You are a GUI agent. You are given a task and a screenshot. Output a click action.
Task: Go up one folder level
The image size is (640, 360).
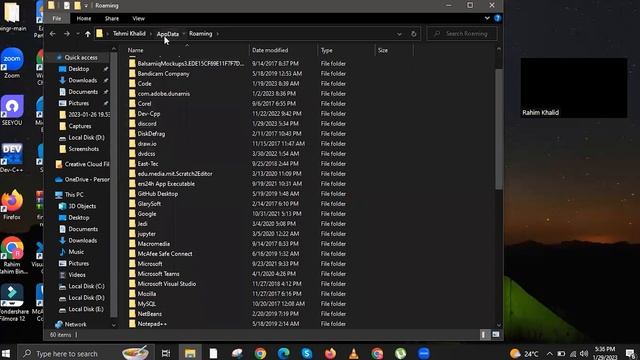tap(88, 34)
